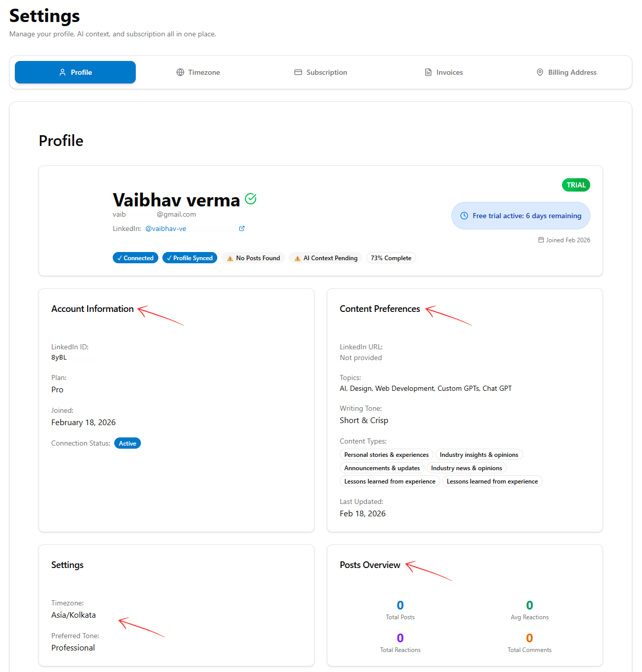Click the Free trial active banner
Screen dimensions: 642x672
tap(520, 216)
